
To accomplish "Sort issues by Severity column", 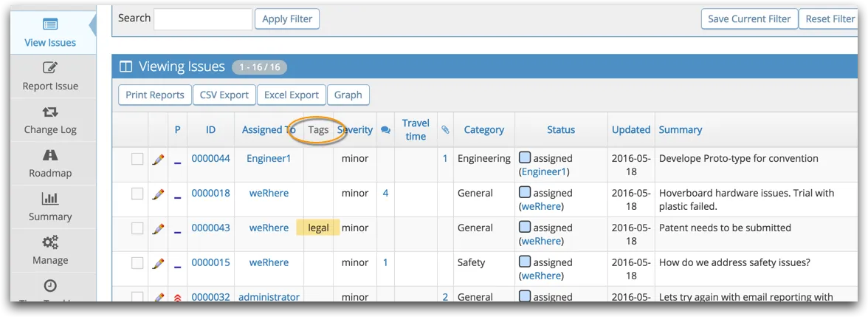I will [355, 130].
